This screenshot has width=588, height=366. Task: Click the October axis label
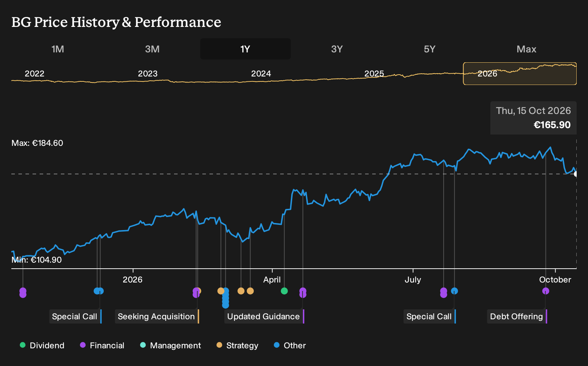pyautogui.click(x=555, y=280)
